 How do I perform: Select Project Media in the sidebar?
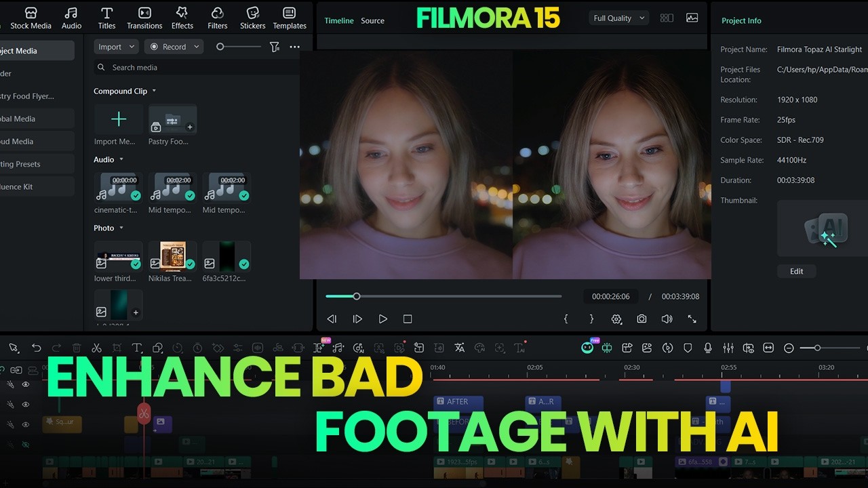(x=37, y=51)
